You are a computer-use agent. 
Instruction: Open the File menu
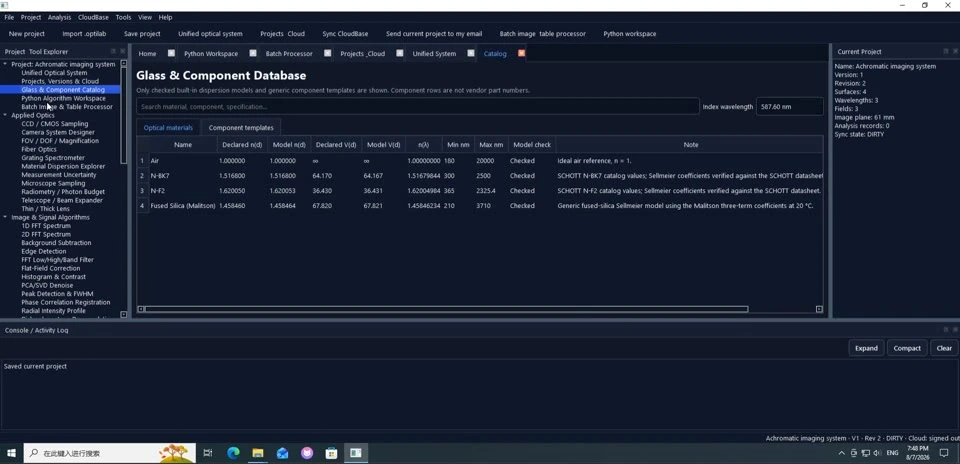(9, 17)
